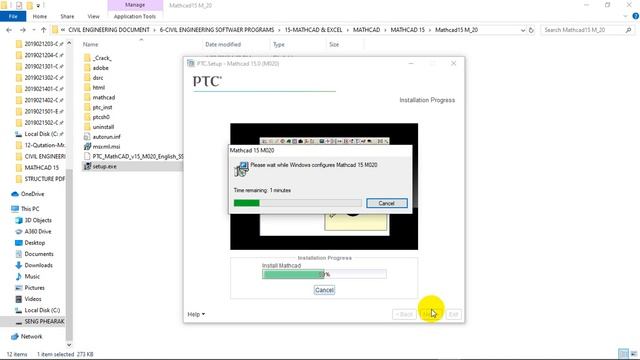Close the PTC Setup window

pos(453,63)
